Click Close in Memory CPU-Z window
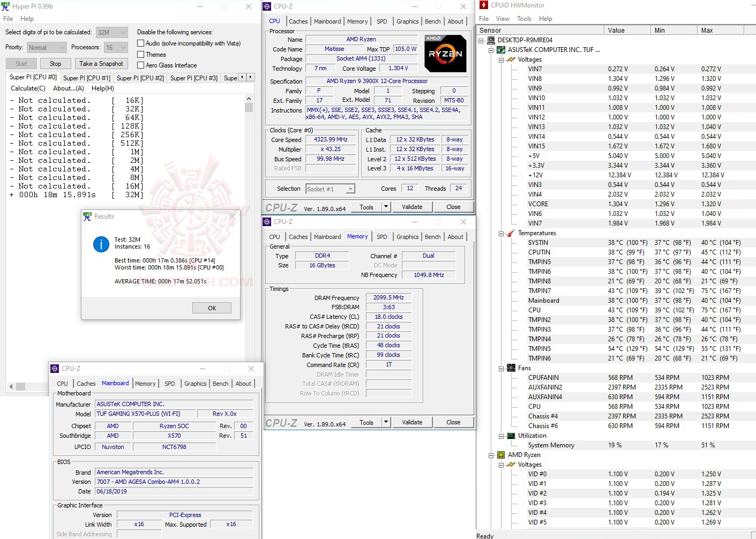 [453, 422]
